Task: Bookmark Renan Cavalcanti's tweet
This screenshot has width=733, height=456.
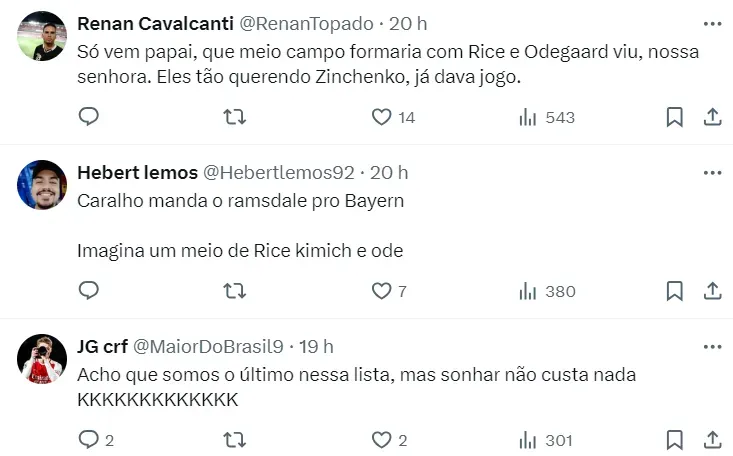Action: tap(675, 117)
